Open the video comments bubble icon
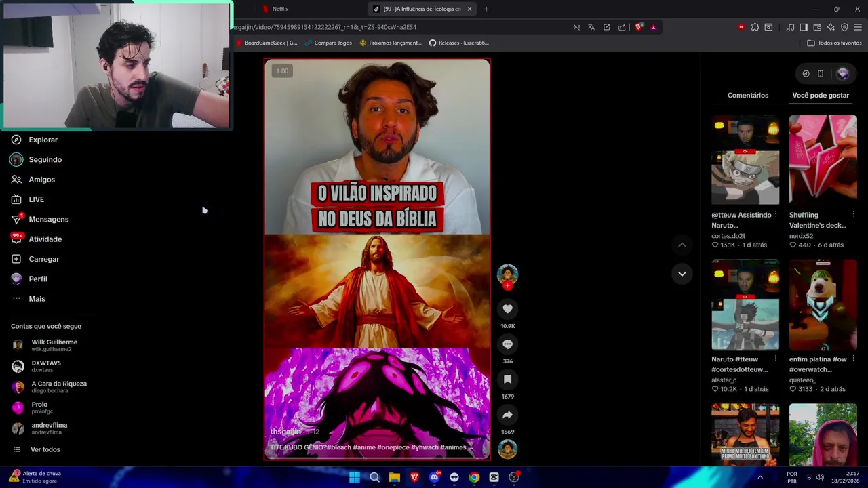 [507, 344]
